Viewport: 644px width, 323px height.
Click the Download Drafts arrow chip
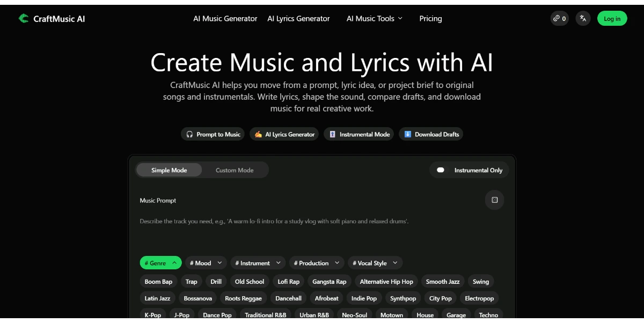pyautogui.click(x=431, y=134)
